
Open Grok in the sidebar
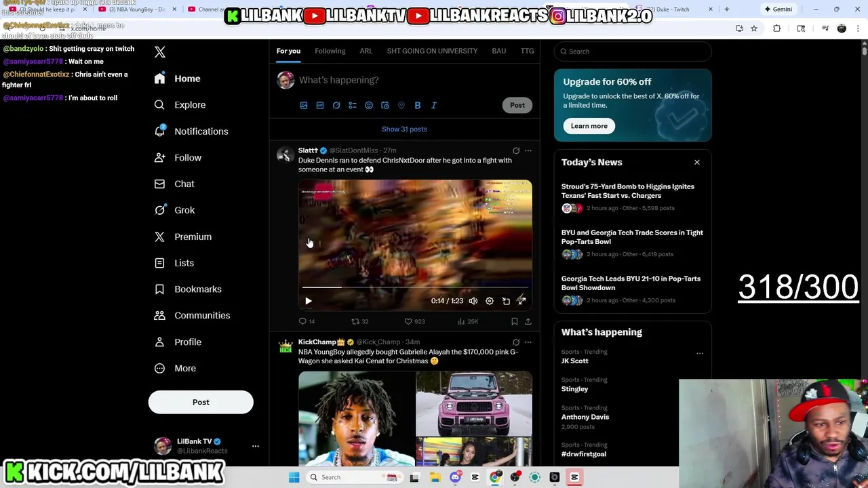pyautogui.click(x=174, y=210)
